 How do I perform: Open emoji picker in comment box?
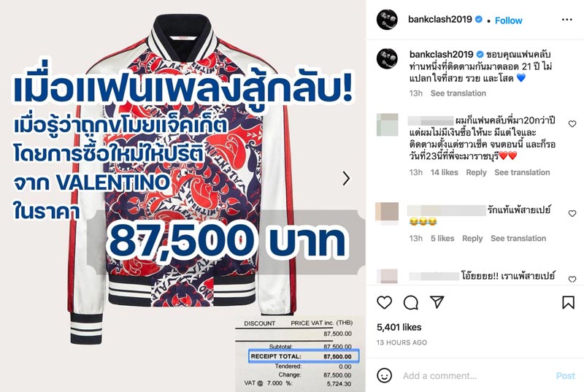pos(385,375)
